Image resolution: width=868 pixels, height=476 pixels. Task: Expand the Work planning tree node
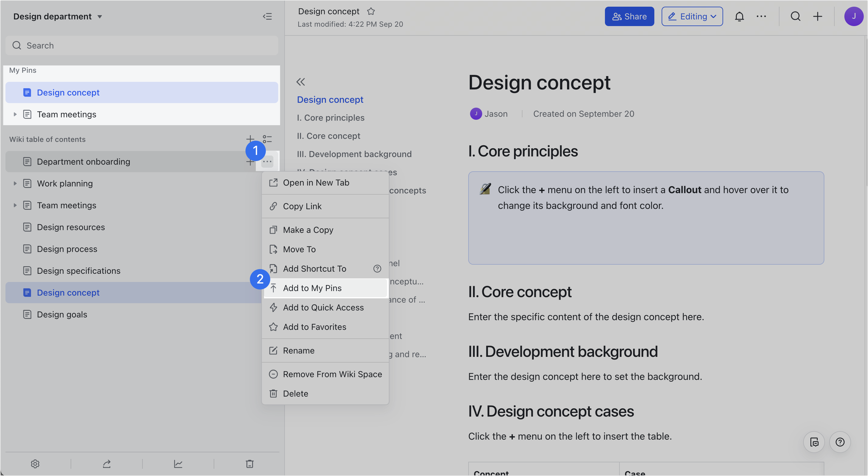point(15,183)
